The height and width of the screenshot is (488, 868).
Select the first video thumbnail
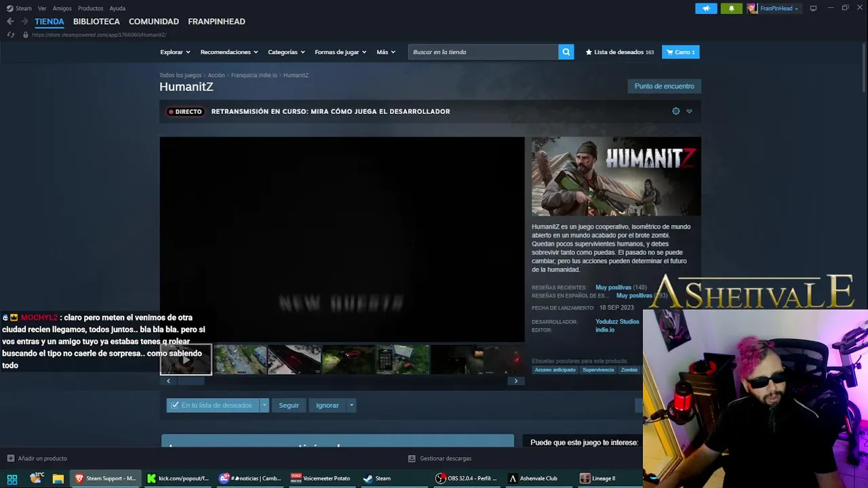pos(186,359)
